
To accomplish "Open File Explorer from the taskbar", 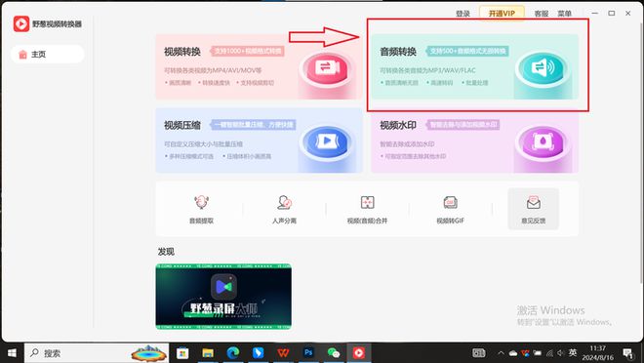I will click(x=208, y=353).
